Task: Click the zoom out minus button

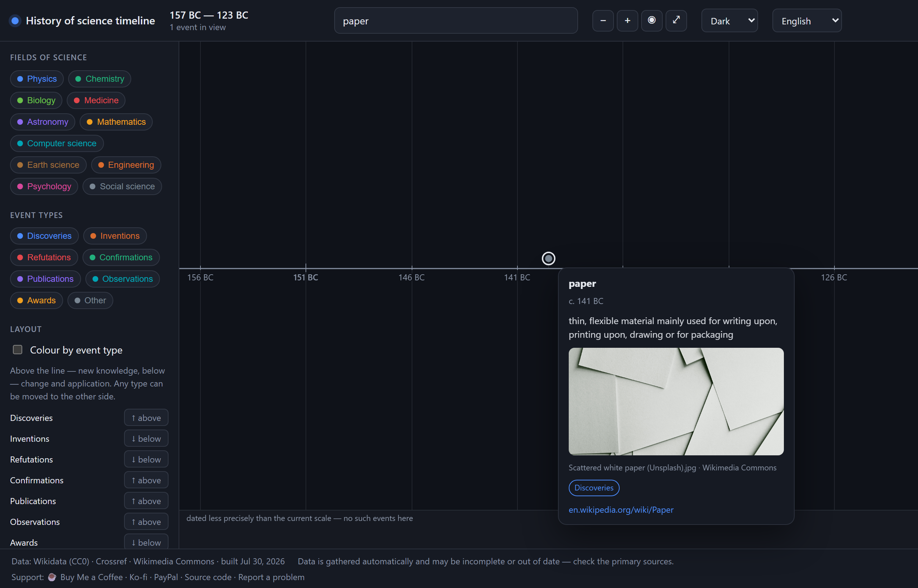Action: pyautogui.click(x=602, y=21)
